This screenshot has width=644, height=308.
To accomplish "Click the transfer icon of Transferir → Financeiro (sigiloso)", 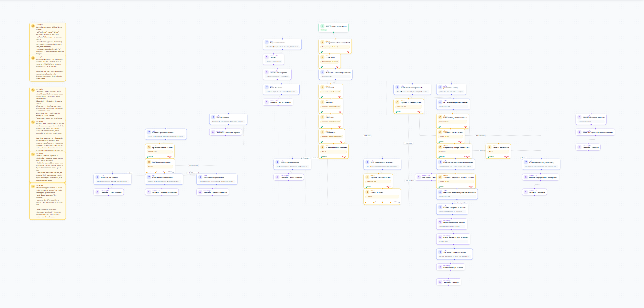I will coord(213,132).
